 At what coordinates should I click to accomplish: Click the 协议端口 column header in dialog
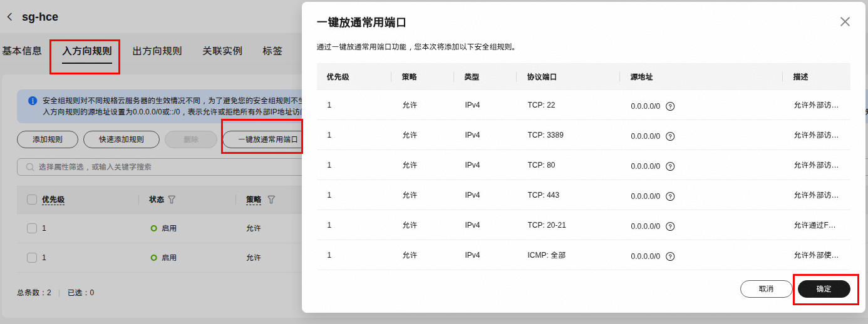(542, 77)
